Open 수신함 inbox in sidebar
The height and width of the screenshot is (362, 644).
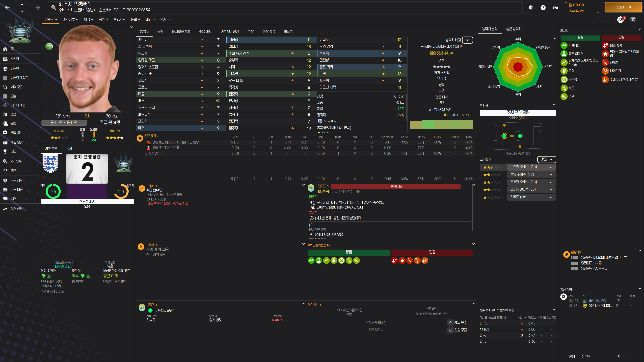(x=15, y=59)
